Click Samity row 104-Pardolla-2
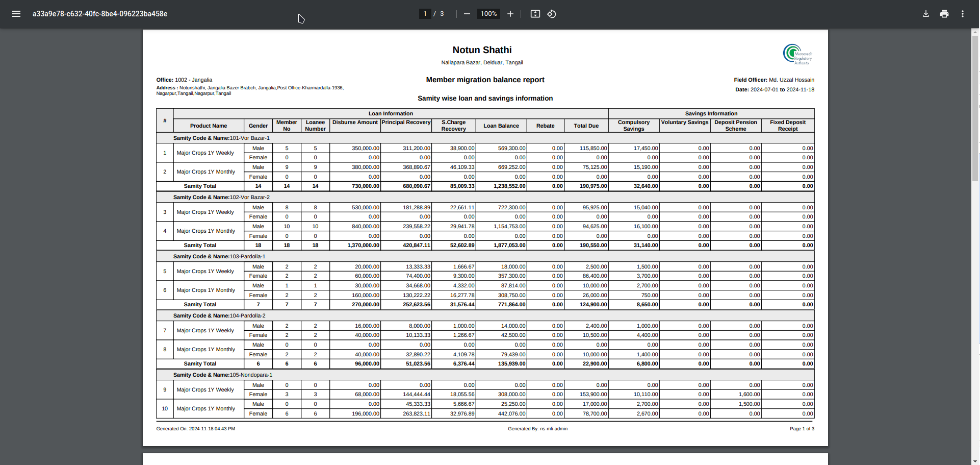Image resolution: width=980 pixels, height=465 pixels. pos(485,315)
